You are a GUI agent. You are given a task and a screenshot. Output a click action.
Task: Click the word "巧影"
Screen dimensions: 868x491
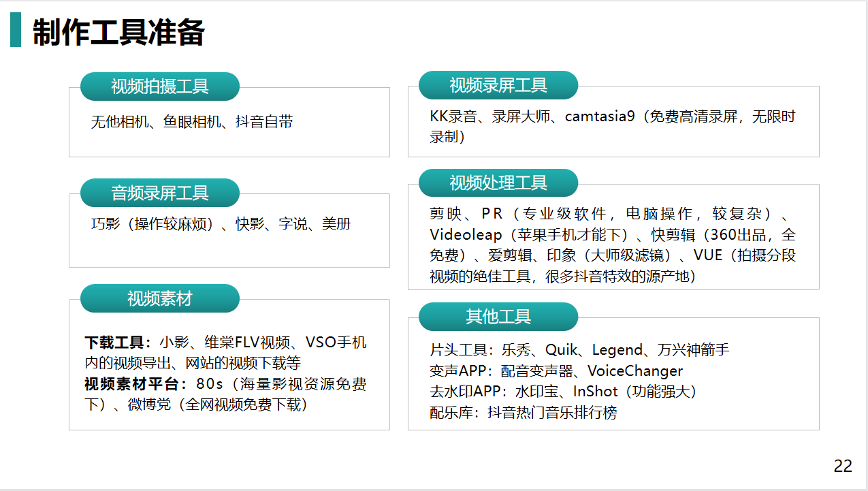click(x=106, y=224)
